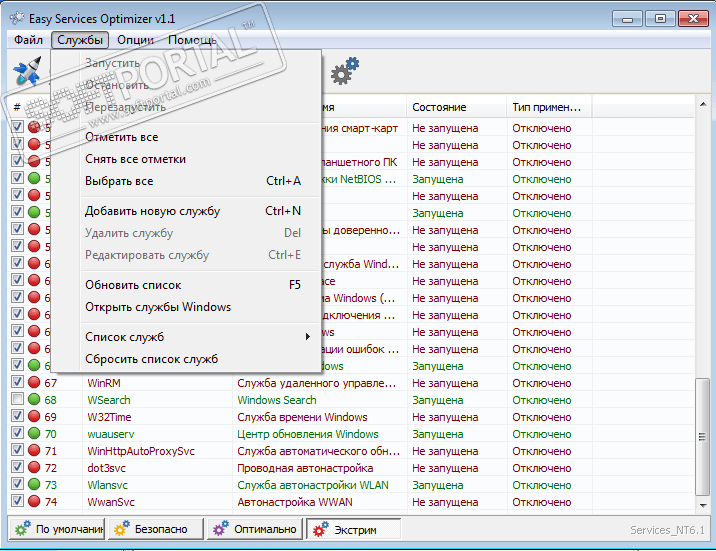716x551 pixels.
Task: Uncheck the dot3svc row checkbox
Action: [x=17, y=467]
